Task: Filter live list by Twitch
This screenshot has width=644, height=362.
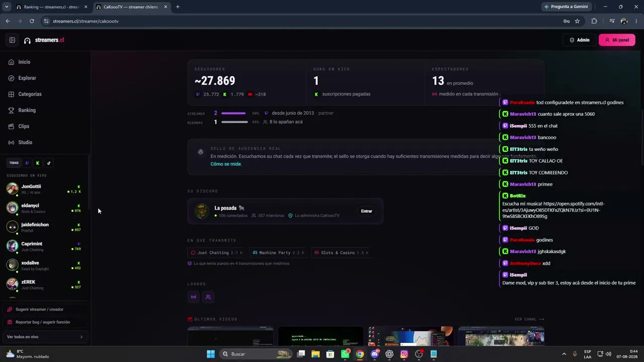Action: click(27, 163)
